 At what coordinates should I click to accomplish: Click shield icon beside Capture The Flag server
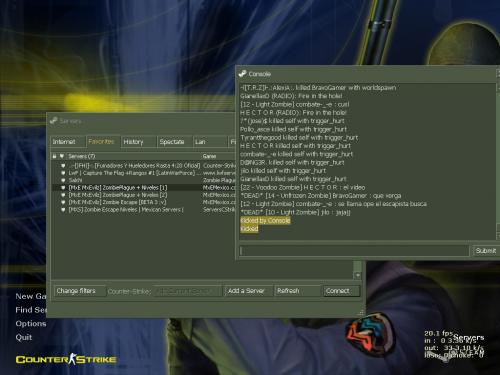point(63,173)
